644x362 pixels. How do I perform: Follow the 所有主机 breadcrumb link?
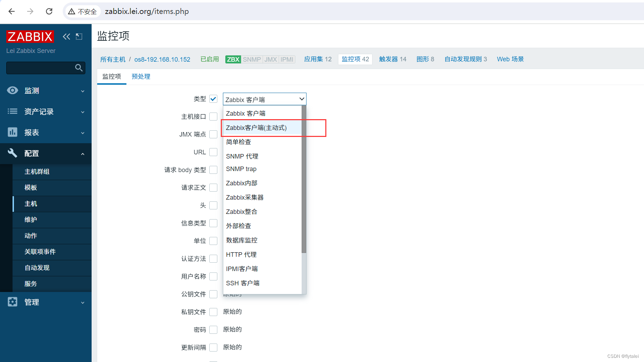point(113,59)
